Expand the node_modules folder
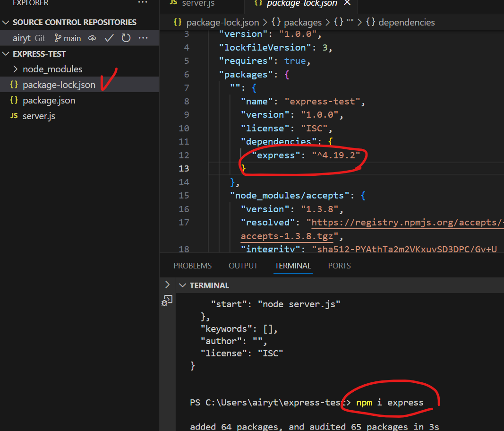Viewport: 504px width, 431px height. point(15,69)
